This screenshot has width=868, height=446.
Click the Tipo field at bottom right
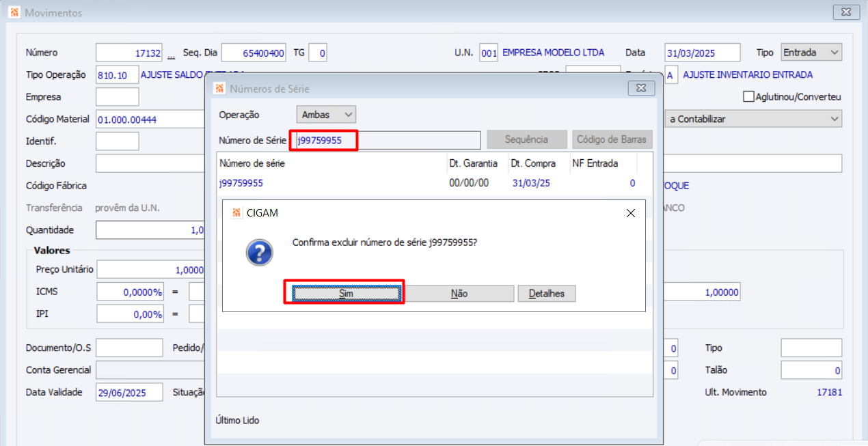click(x=811, y=348)
